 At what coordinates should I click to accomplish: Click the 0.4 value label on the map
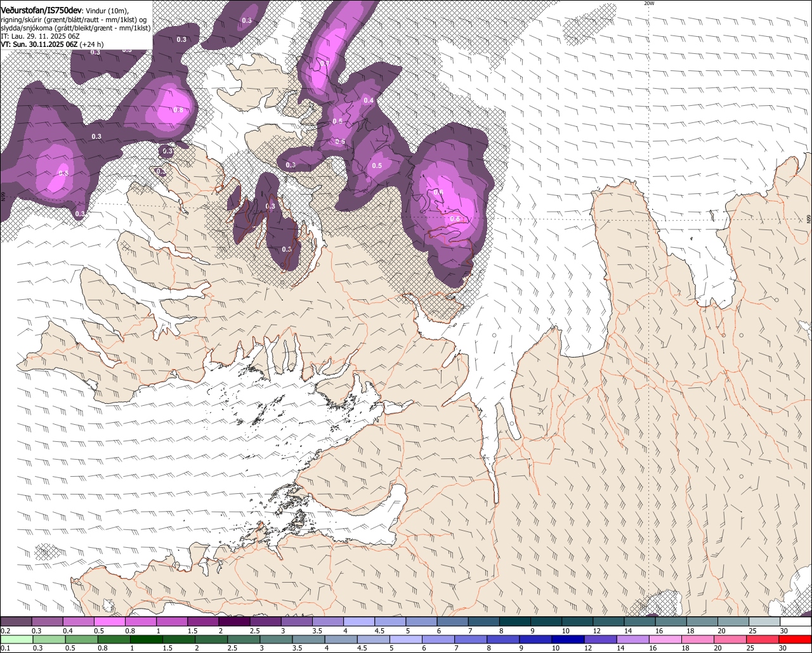click(369, 100)
